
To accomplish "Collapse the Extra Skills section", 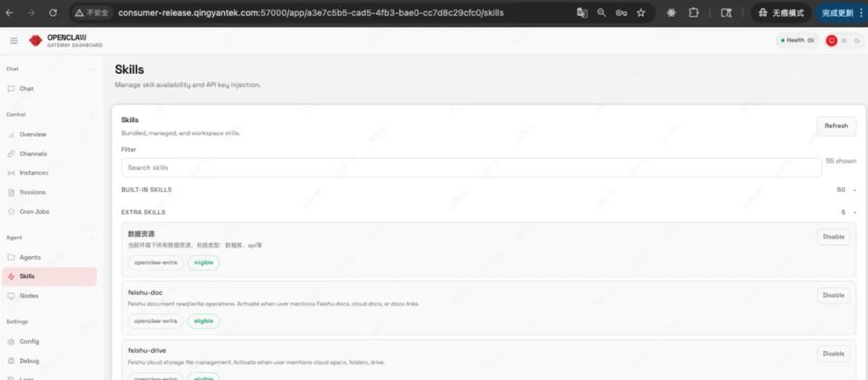I will pos(854,212).
